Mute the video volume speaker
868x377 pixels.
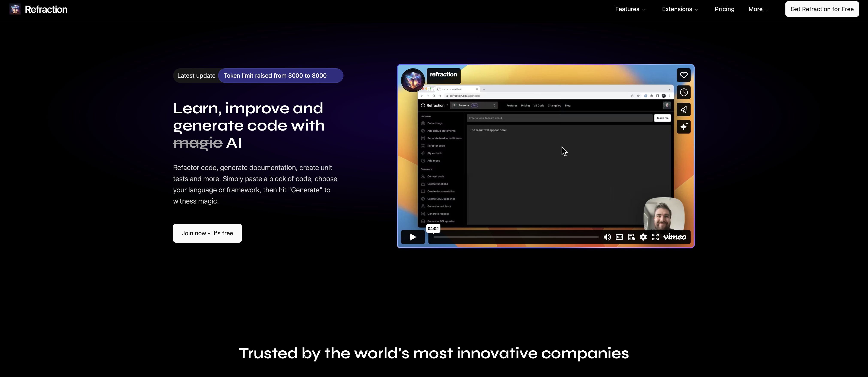607,237
